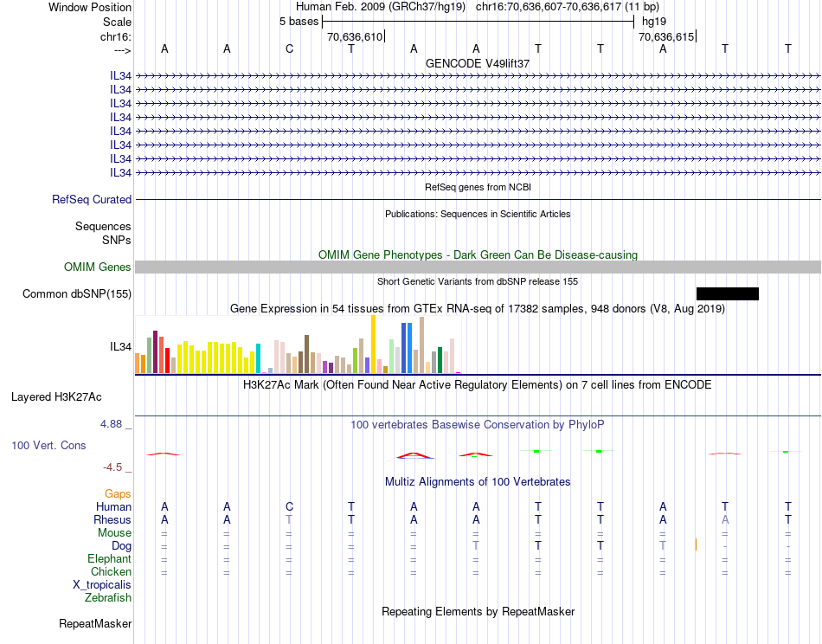Click the 70,636,610 position marker
The width and height of the screenshot is (822, 644).
coord(355,36)
